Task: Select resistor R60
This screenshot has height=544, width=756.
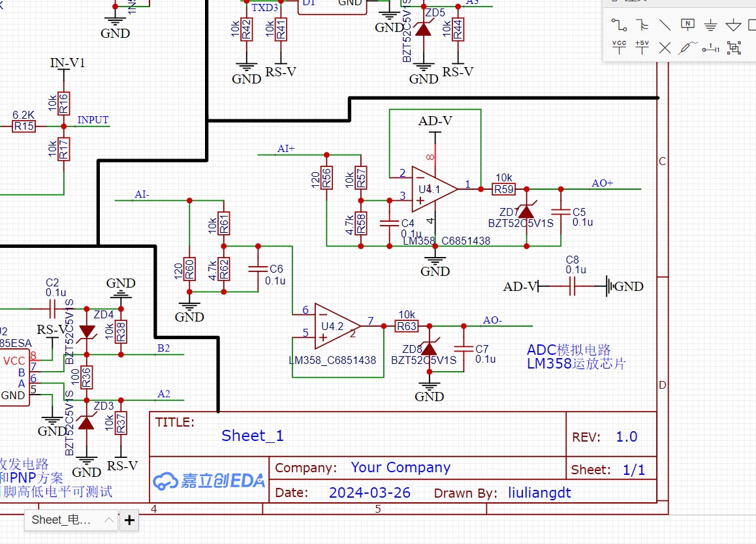Action: pos(189,269)
